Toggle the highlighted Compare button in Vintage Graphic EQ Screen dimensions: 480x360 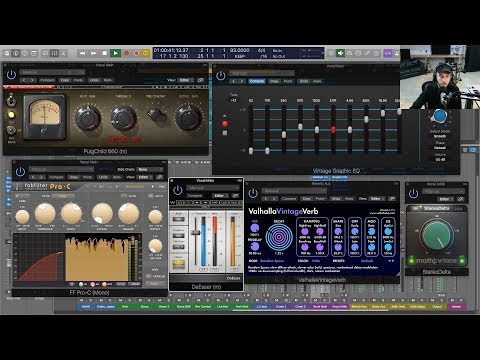coord(257,81)
